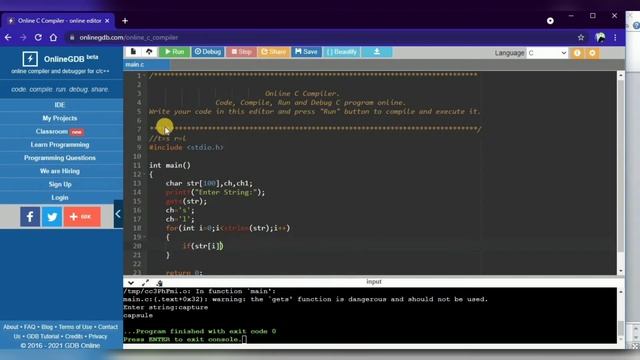Screen dimensions: 640x360
Task: Select the Online C Compiler browser tab
Action: pos(59,21)
